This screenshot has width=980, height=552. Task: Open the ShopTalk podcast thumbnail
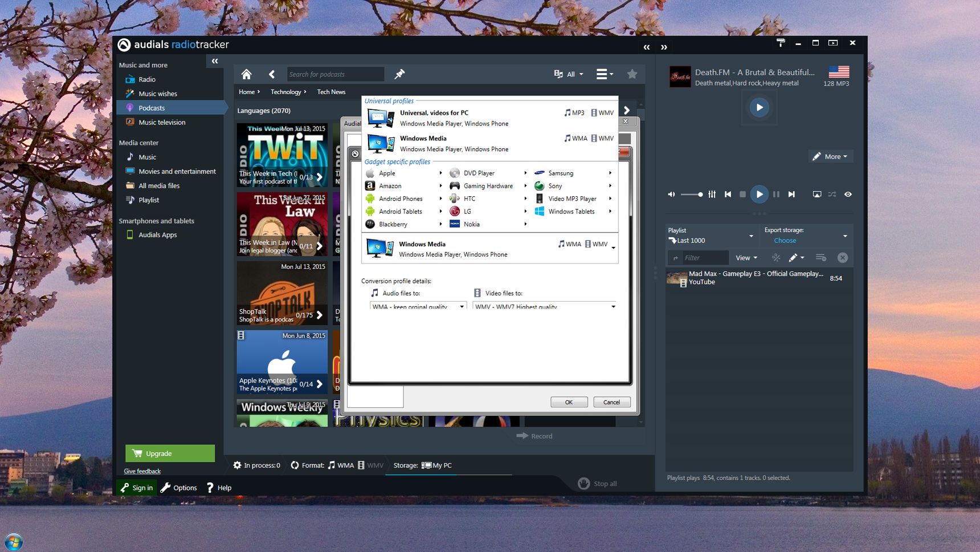282,293
